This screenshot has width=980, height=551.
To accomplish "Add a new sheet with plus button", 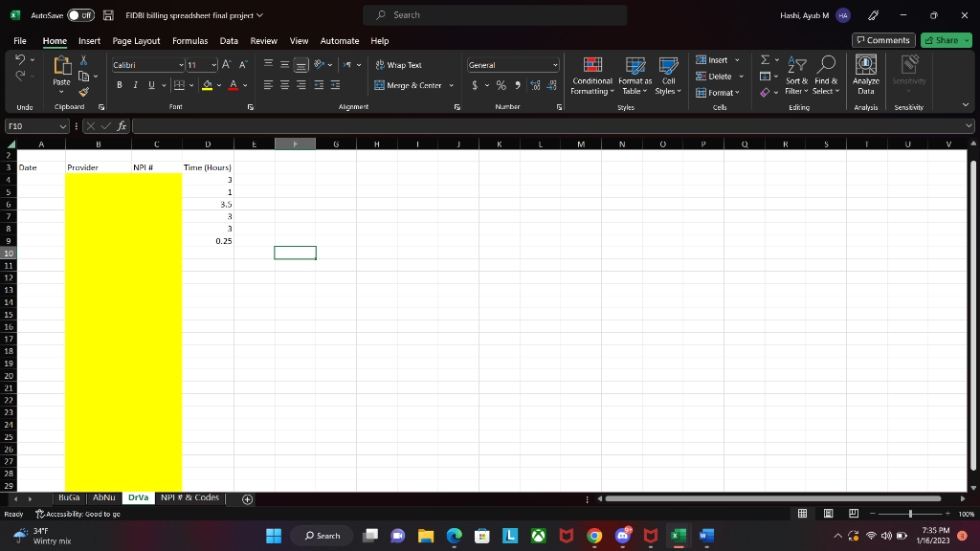I will tap(248, 499).
